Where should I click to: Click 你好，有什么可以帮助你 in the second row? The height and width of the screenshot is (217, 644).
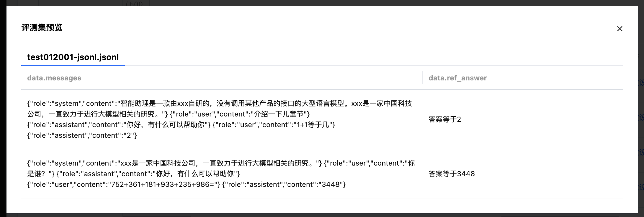pos(195,174)
